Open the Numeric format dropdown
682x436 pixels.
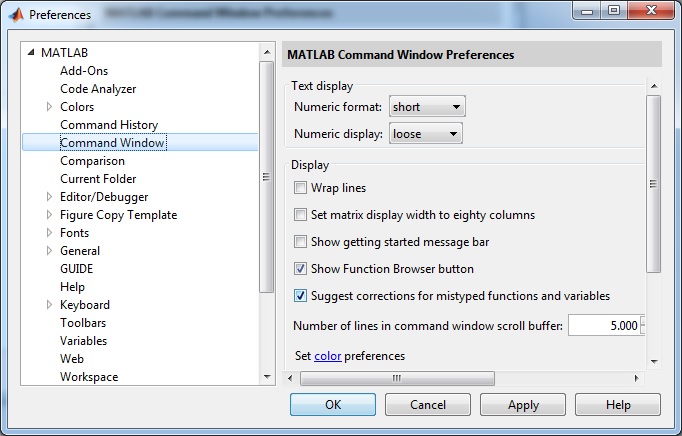[427, 107]
